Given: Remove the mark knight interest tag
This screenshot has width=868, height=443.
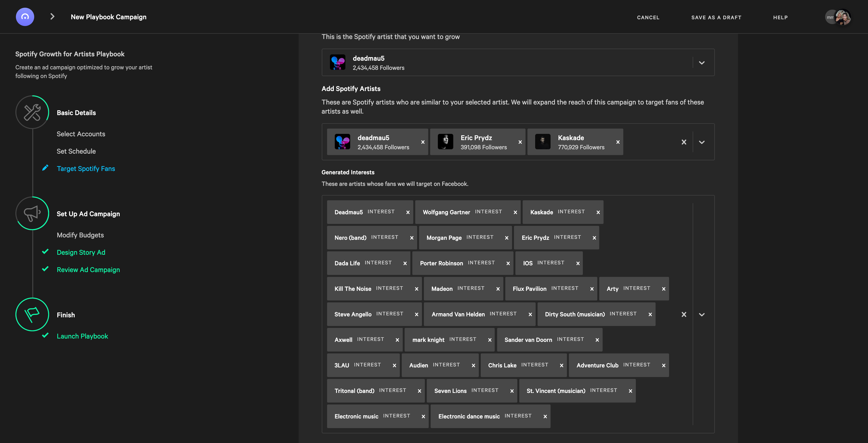Looking at the screenshot, I should click(x=490, y=340).
